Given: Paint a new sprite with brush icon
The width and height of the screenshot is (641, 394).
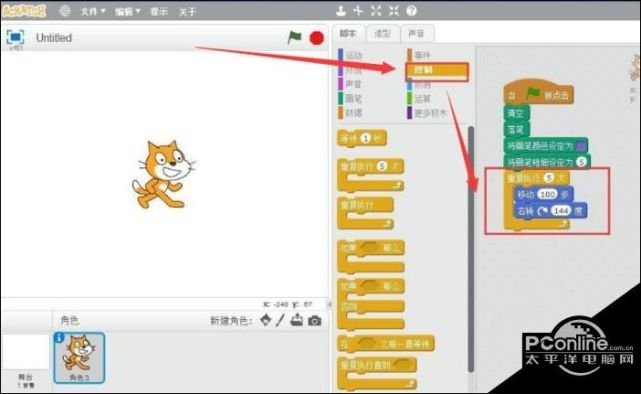Looking at the screenshot, I should [280, 320].
